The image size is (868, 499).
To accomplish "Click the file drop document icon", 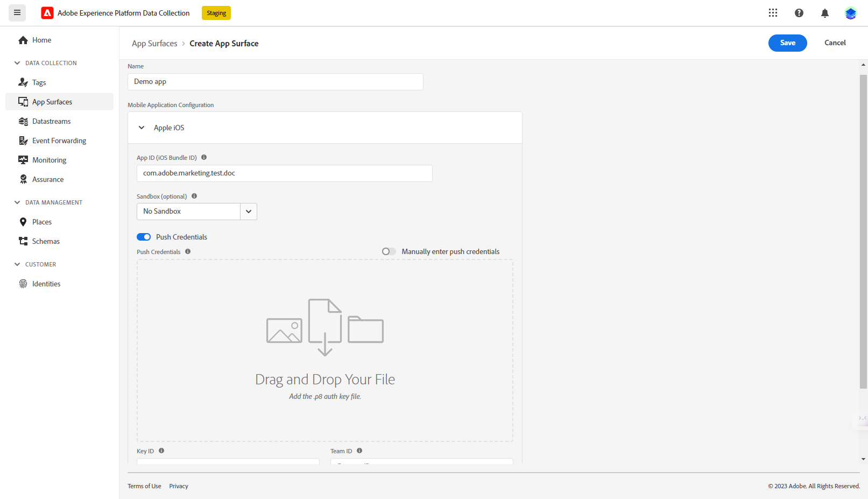I will pyautogui.click(x=325, y=327).
